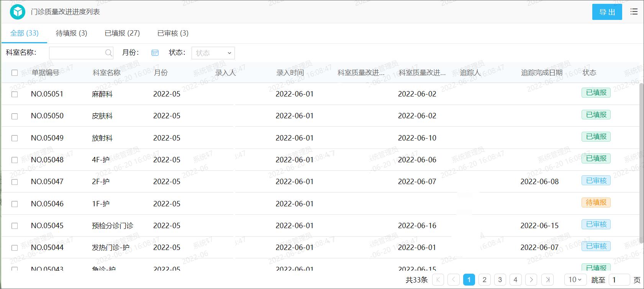Click the 预检分诊门诊 department cell
This screenshot has width=644, height=289.
point(113,226)
